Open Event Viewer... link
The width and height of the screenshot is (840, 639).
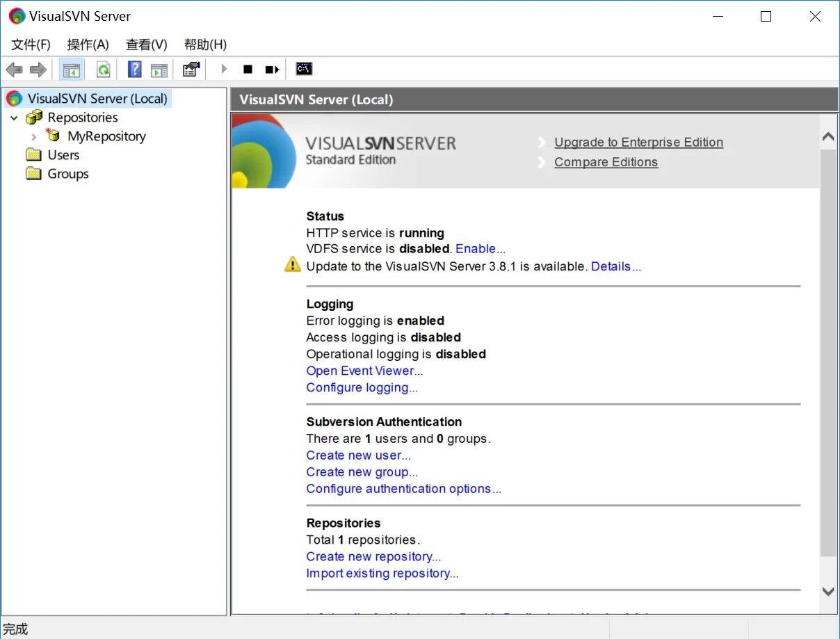coord(364,371)
